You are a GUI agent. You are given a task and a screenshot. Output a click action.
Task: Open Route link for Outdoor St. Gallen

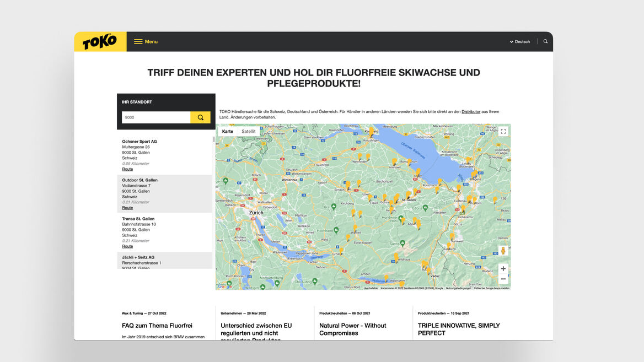click(127, 208)
